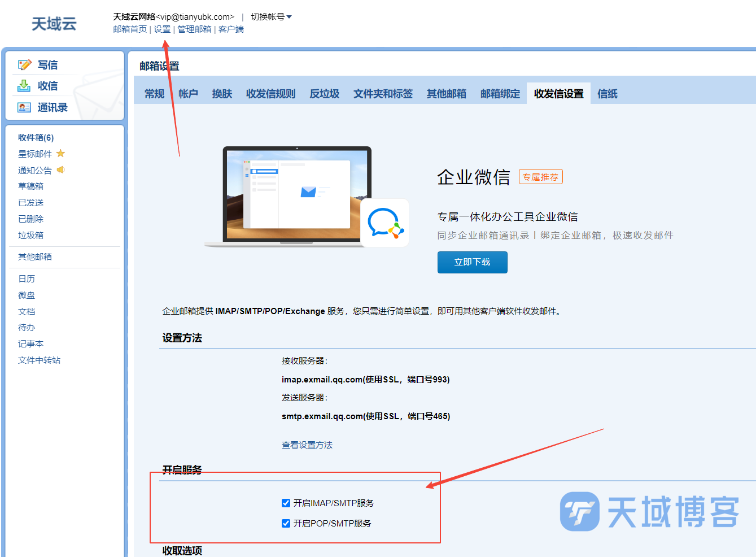Open 文件中转站 in the sidebar
This screenshot has width=756, height=557.
coord(39,360)
